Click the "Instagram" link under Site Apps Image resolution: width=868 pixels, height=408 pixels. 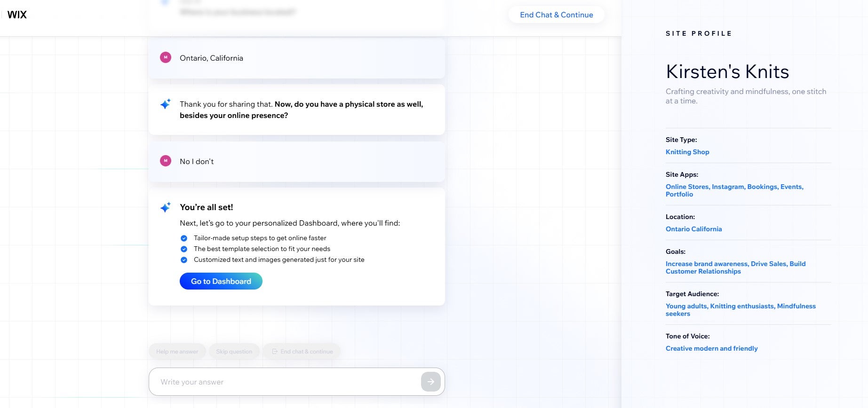click(x=727, y=187)
